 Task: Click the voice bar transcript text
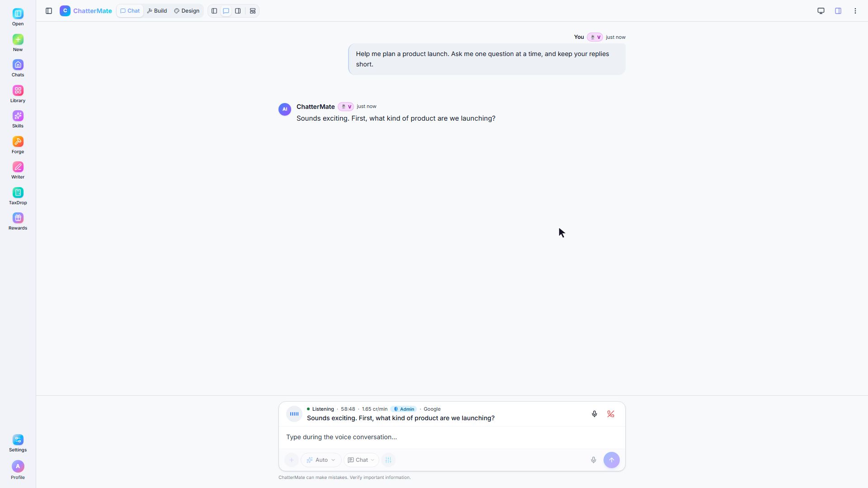coord(401,418)
